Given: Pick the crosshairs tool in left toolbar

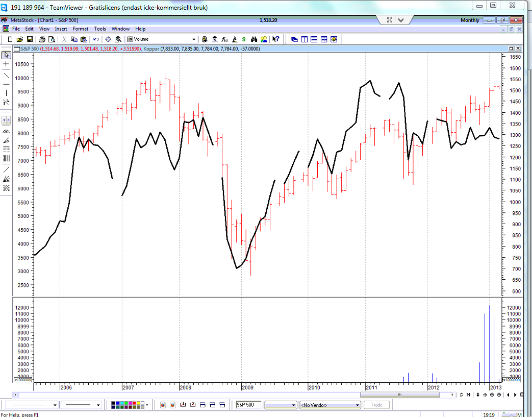Looking at the screenshot, I should click(6, 64).
